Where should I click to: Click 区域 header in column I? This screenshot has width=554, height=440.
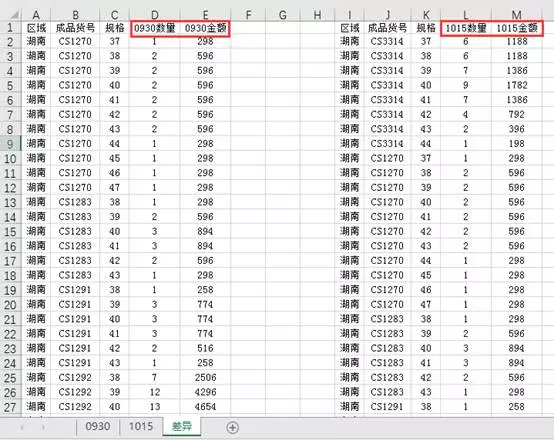349,28
